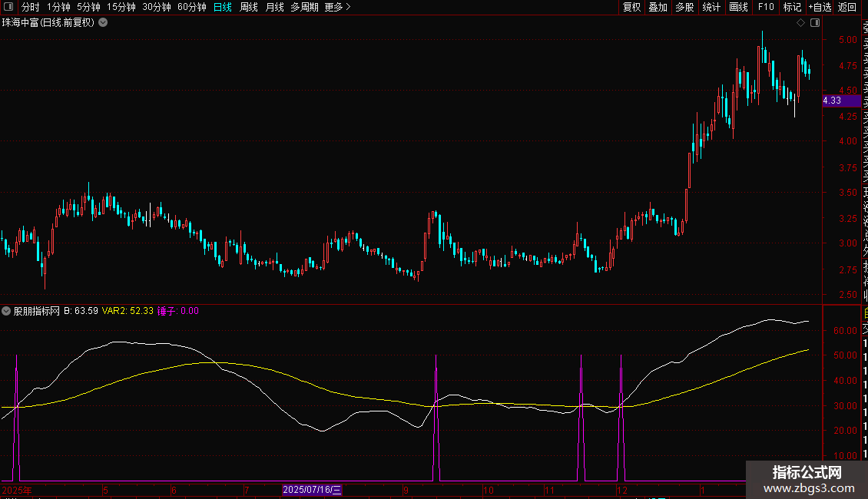Open the 多周期 multi-period view

[304, 7]
